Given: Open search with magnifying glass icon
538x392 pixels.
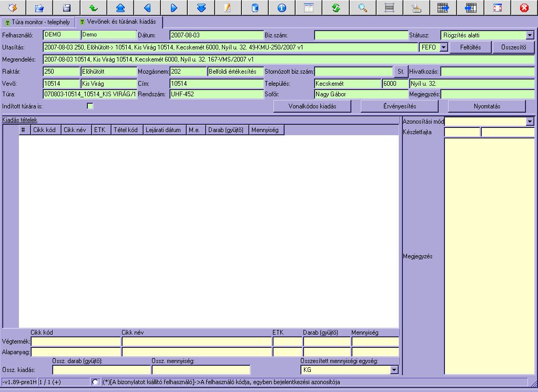Looking at the screenshot, I should (x=362, y=8).
